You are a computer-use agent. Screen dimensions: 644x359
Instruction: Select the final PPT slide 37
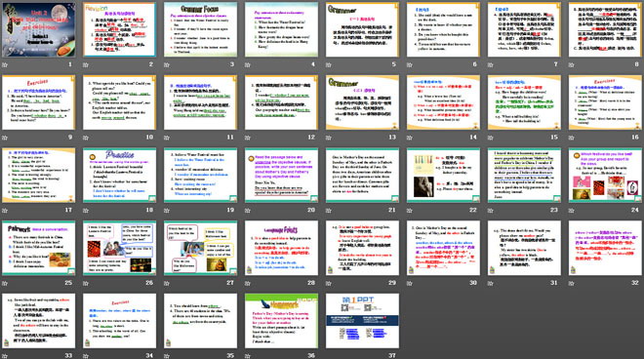click(x=362, y=320)
